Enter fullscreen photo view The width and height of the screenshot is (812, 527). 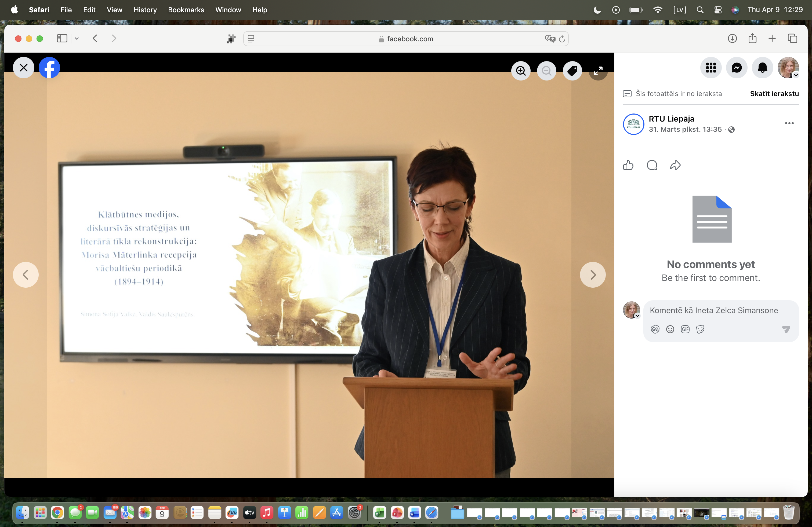coord(598,71)
